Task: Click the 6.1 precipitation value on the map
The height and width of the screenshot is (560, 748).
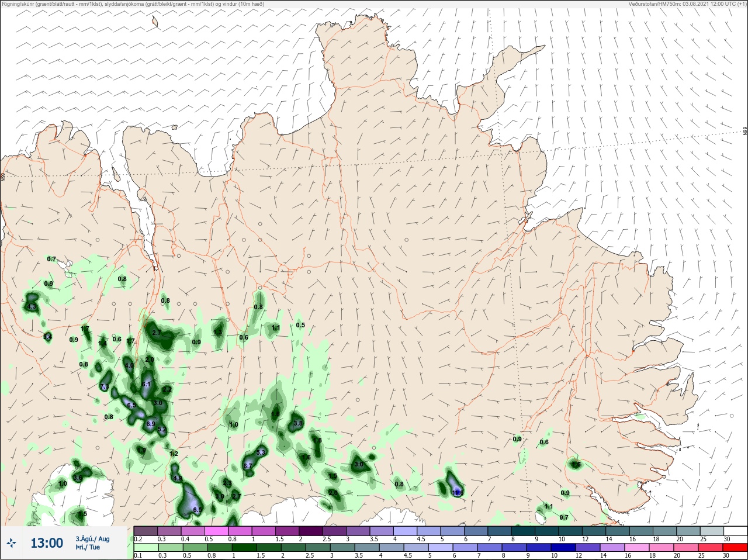Action: pos(146,384)
